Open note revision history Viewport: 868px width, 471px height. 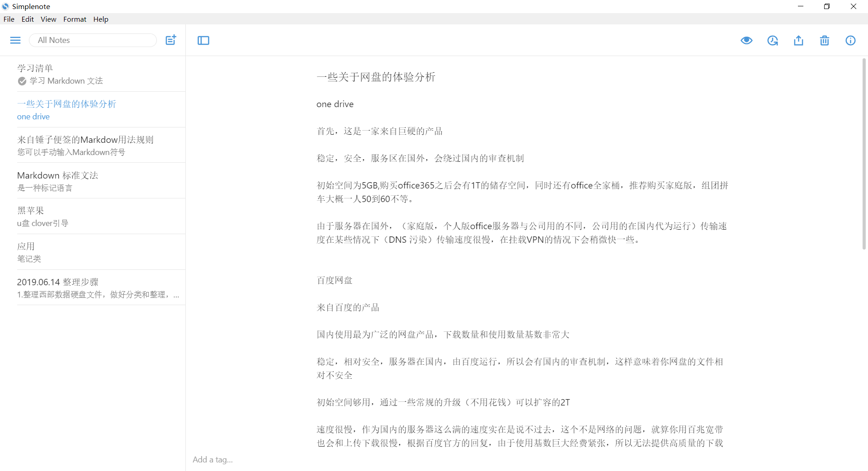(x=773, y=41)
